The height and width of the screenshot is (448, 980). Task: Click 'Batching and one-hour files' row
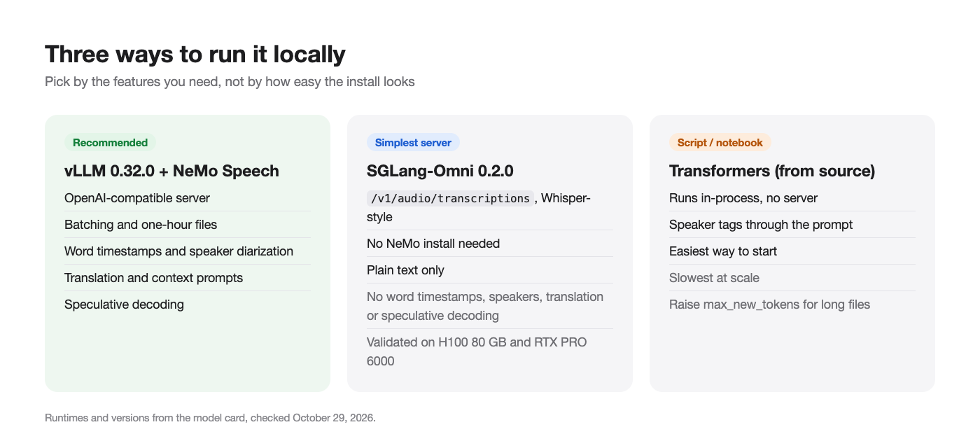188,225
